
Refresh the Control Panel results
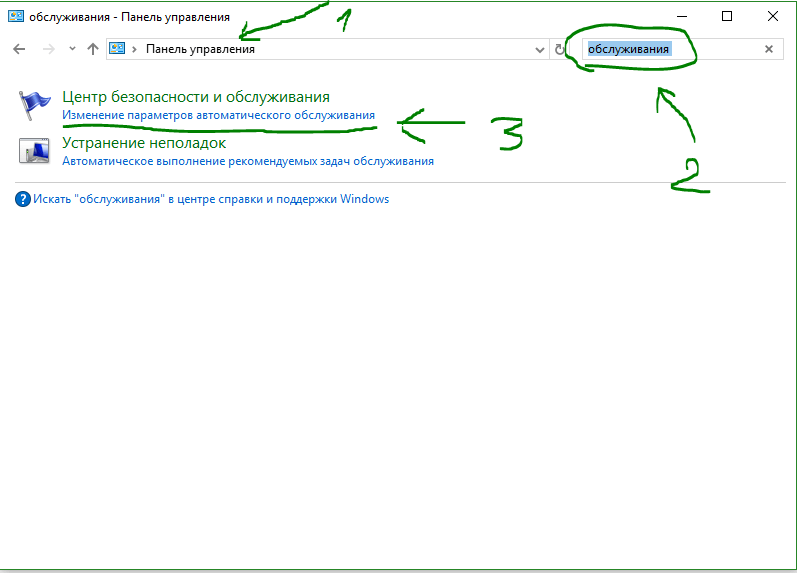560,49
